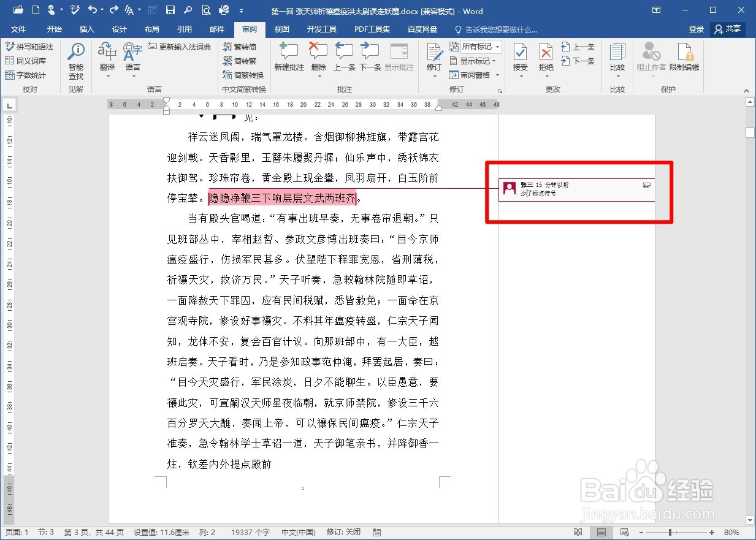Screen dimensions: 756x540
Task: Open Word Count (字数统计)
Action: [25, 75]
